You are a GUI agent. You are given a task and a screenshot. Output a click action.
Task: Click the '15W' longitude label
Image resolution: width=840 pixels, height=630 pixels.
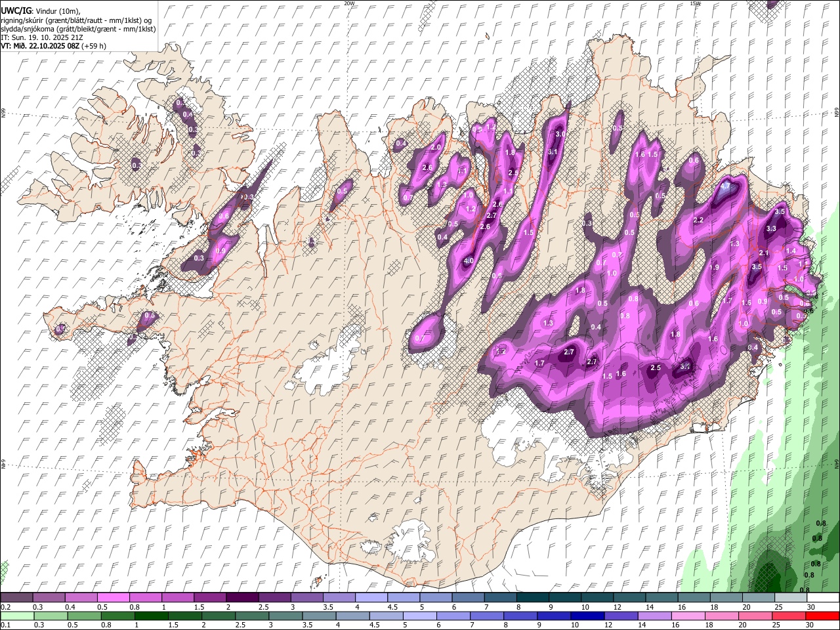[694, 3]
